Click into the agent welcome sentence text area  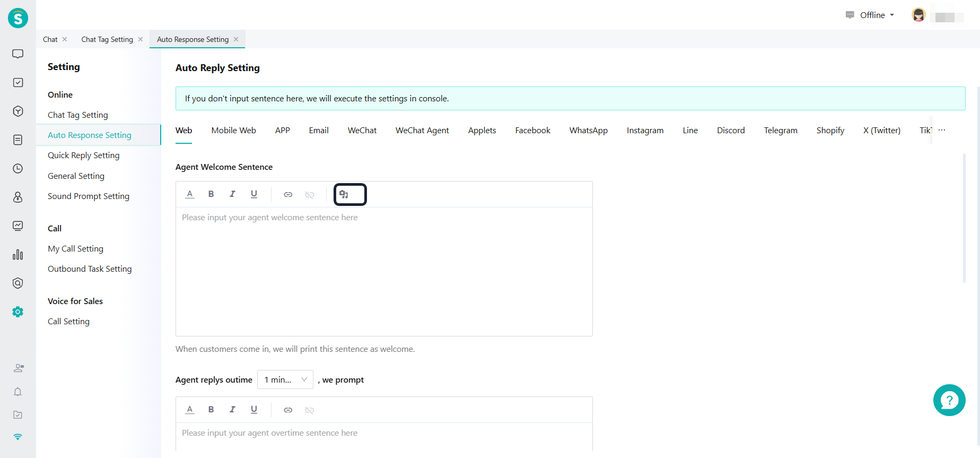coord(384,271)
